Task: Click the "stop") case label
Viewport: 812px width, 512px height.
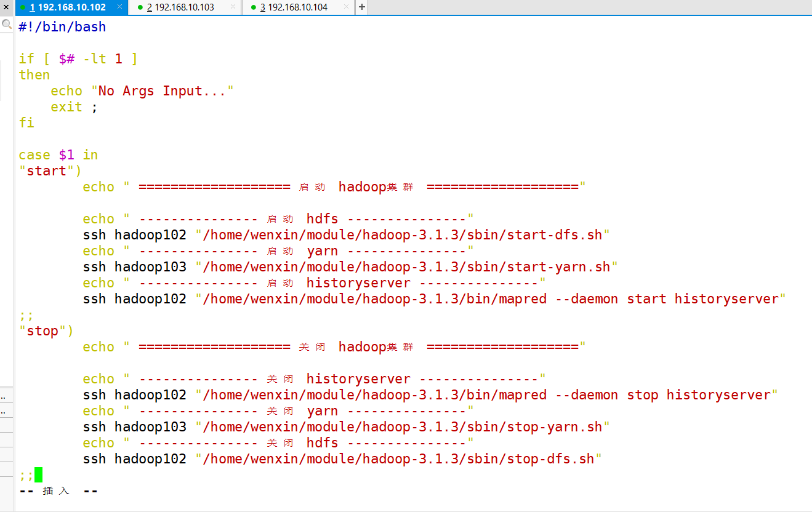Action: (46, 331)
